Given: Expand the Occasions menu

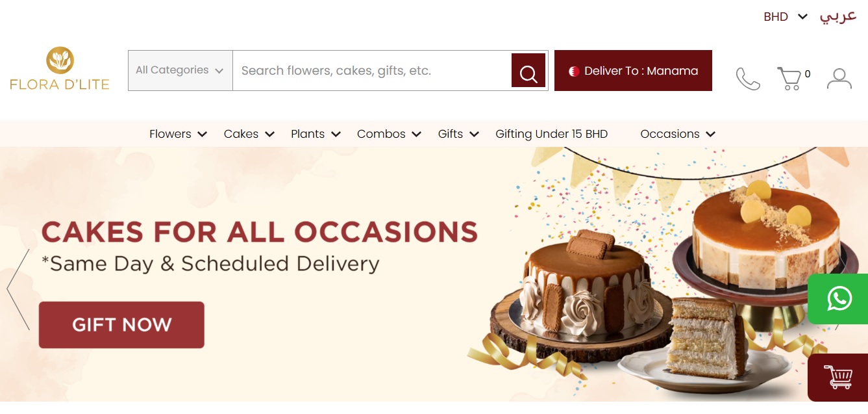Looking at the screenshot, I should [678, 134].
